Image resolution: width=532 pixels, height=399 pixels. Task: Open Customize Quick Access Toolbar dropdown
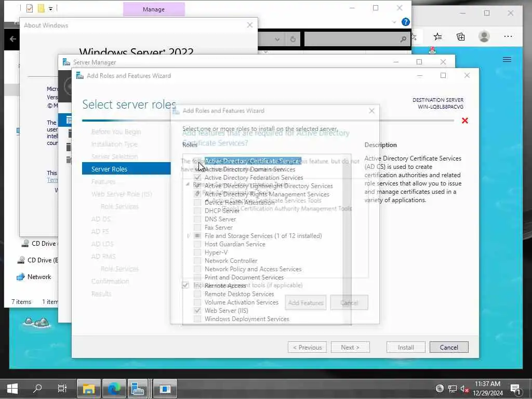(50, 8)
